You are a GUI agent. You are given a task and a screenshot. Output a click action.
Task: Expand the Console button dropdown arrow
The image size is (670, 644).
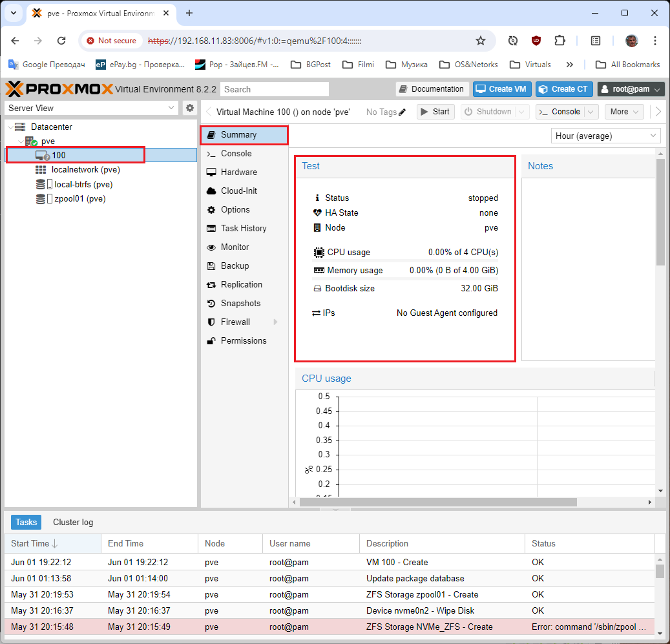[x=591, y=112]
